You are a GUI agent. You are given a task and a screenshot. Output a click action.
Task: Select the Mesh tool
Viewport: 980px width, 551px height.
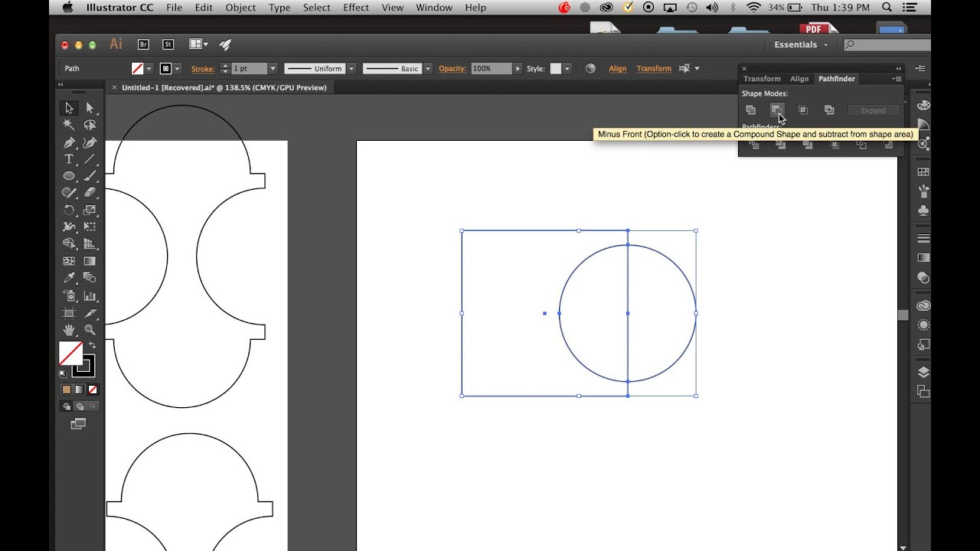(x=69, y=261)
